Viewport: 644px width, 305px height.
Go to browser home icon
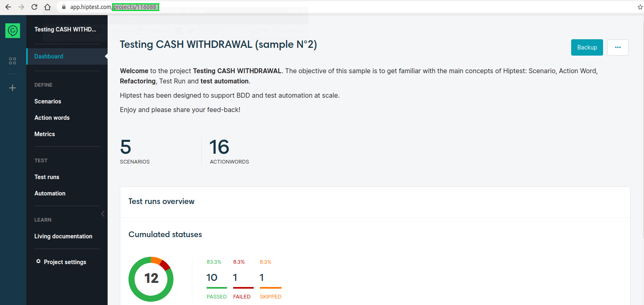47,7
